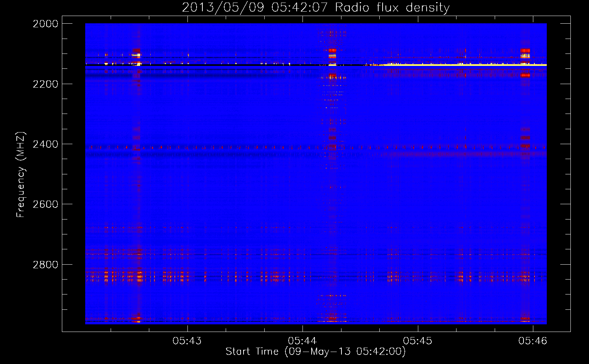Click the 05:44 time tick label
589x364 pixels.
tap(303, 341)
